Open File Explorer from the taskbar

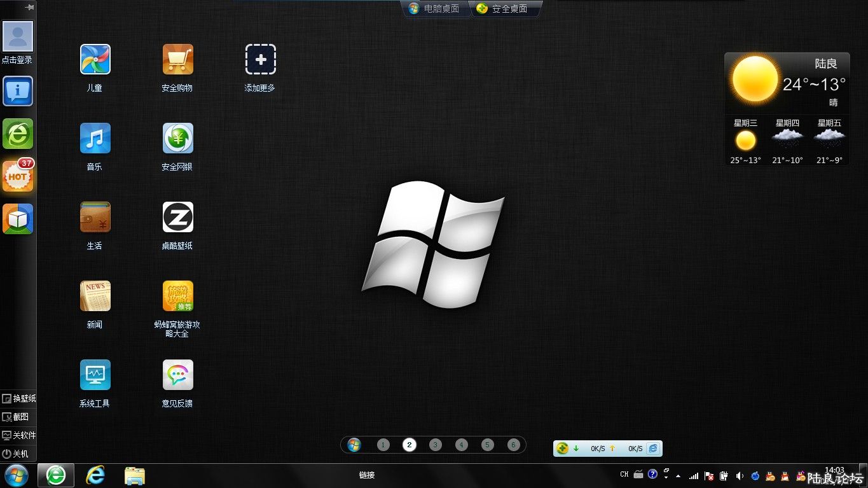coord(135,475)
